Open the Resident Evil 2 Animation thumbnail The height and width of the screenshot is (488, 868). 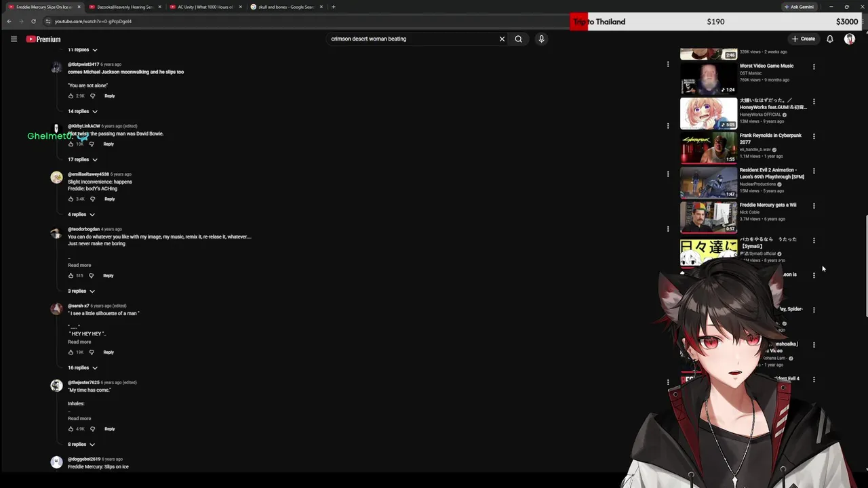(x=708, y=182)
